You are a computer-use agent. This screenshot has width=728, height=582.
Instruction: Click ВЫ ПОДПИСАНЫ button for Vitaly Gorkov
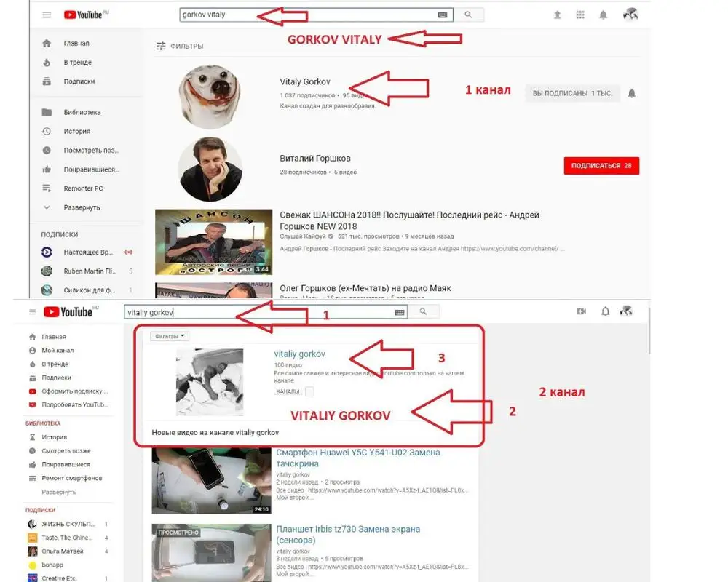point(572,93)
